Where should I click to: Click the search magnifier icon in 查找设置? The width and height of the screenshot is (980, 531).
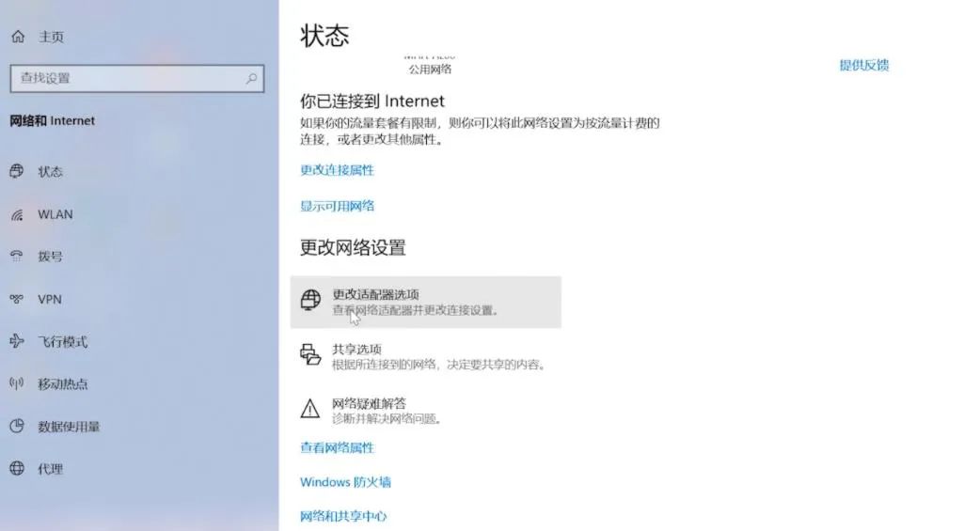[250, 79]
